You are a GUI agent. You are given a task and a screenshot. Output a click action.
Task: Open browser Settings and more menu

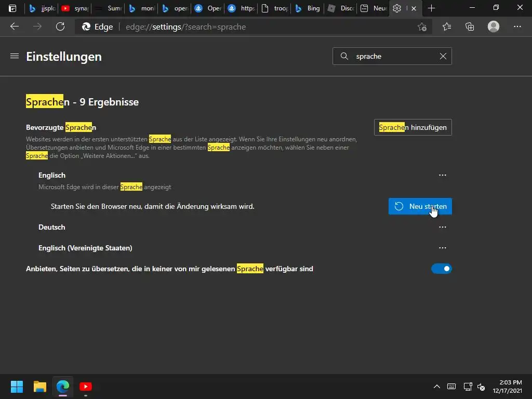coord(517,26)
